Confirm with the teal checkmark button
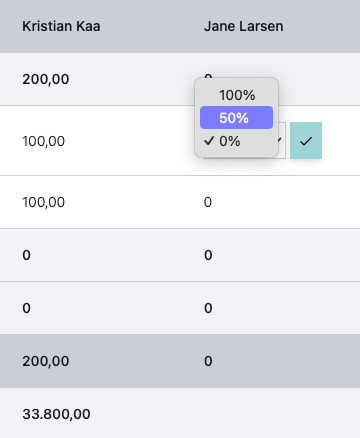 pyautogui.click(x=306, y=140)
